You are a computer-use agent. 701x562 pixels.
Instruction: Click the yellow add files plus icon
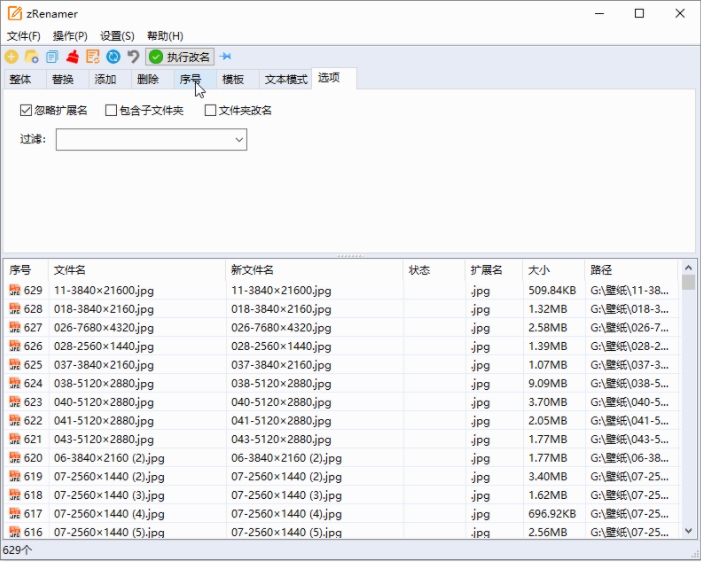[12, 57]
